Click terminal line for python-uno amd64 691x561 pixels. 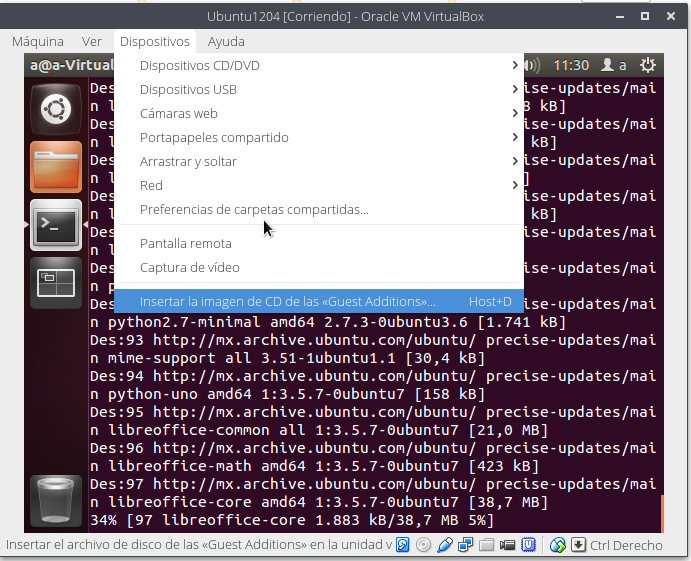[287, 394]
